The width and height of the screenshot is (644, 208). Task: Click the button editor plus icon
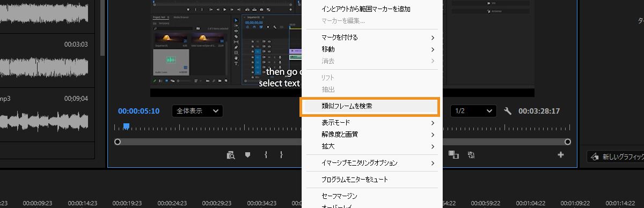click(x=561, y=154)
